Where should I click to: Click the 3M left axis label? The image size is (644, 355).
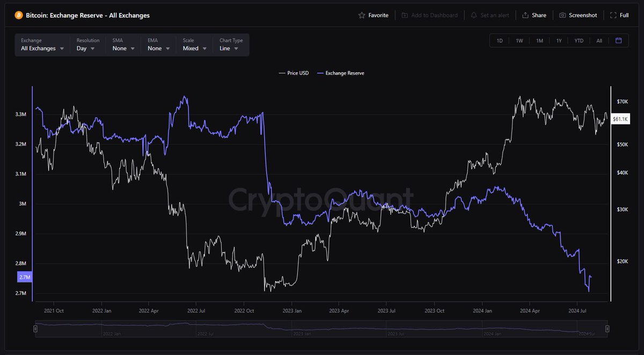pyautogui.click(x=23, y=204)
